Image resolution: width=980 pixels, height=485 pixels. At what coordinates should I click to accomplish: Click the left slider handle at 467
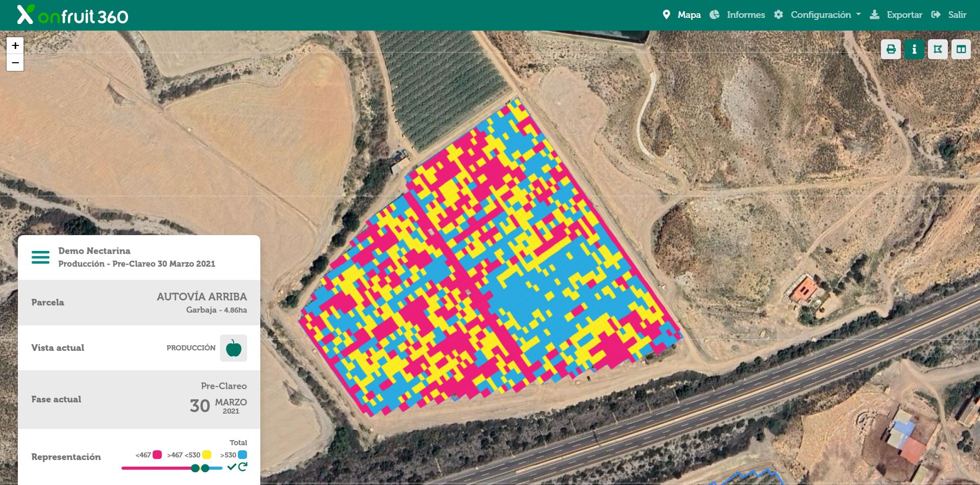[195, 468]
